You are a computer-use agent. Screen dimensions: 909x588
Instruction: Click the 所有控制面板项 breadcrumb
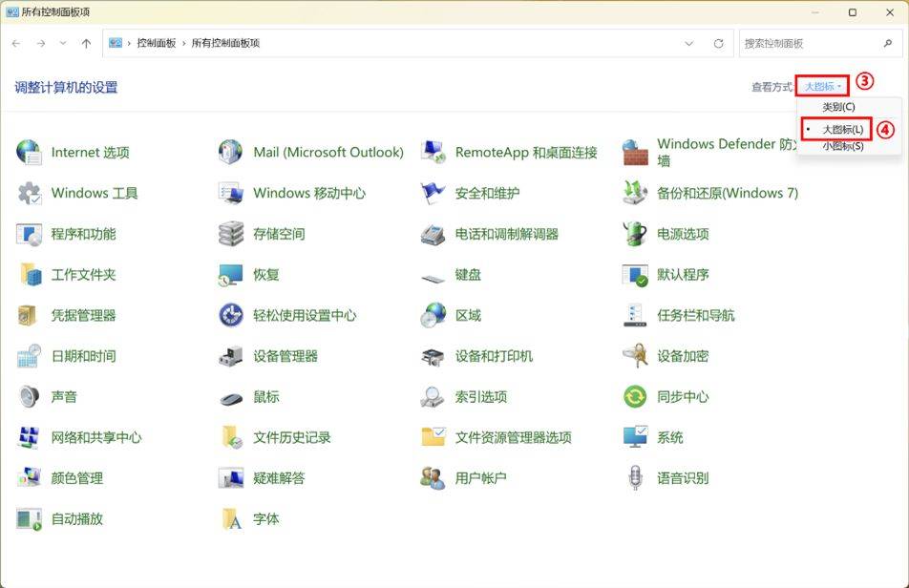pos(225,43)
